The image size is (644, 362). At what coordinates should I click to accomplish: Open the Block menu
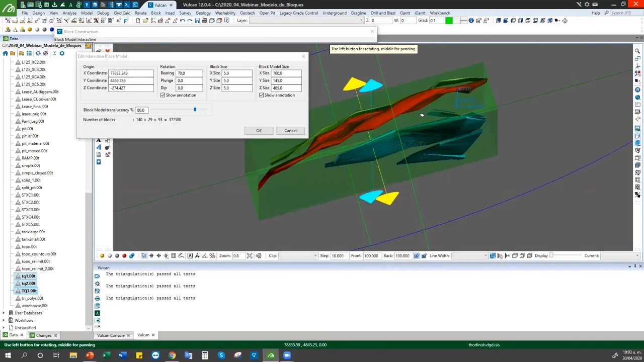156,13
